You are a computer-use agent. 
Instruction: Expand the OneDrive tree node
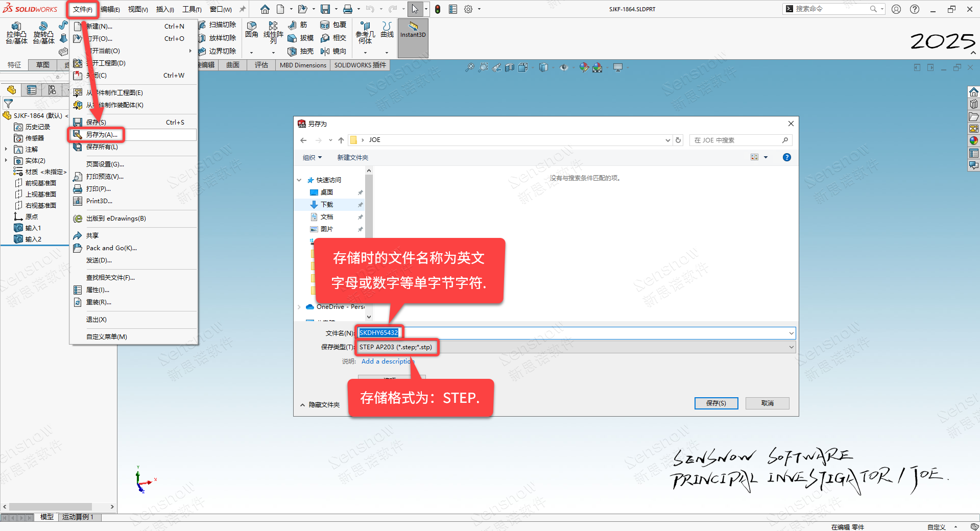[299, 307]
